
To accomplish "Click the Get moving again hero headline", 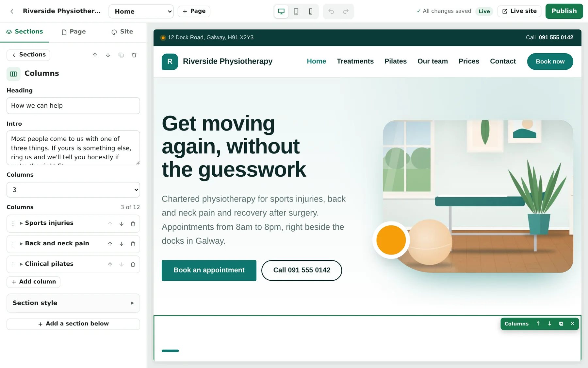I will click(234, 146).
